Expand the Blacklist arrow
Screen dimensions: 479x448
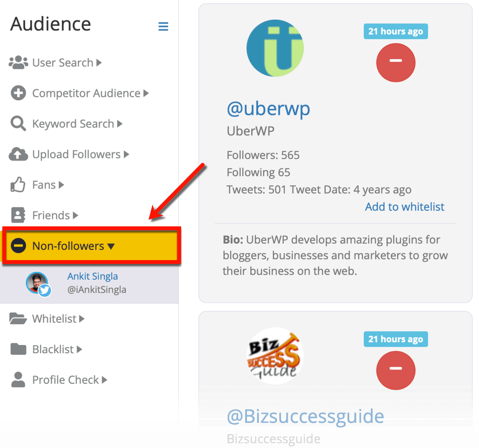(79, 349)
